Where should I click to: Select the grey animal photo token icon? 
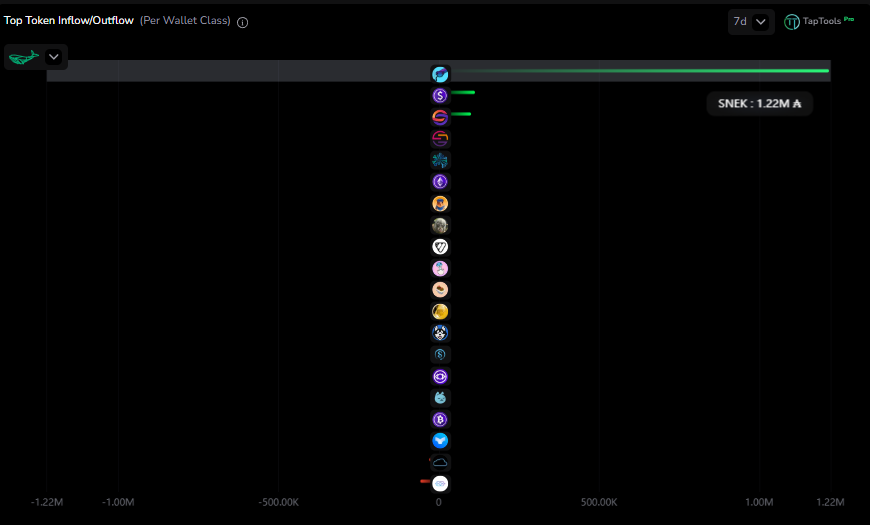pos(440,225)
